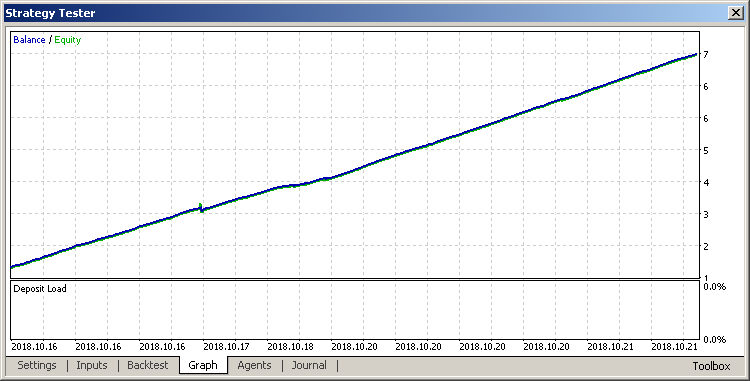Click the Toolbox label

click(x=711, y=366)
